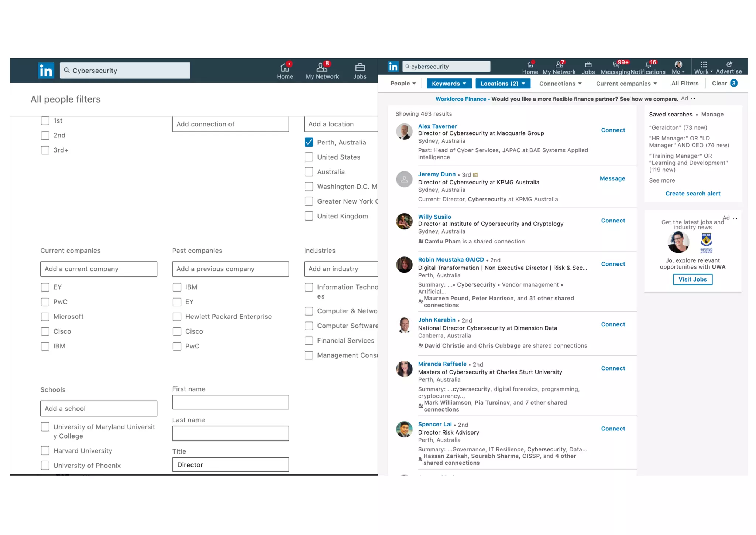756x535 pixels.
Task: Click the Visit Jobs button in ad
Action: point(692,279)
